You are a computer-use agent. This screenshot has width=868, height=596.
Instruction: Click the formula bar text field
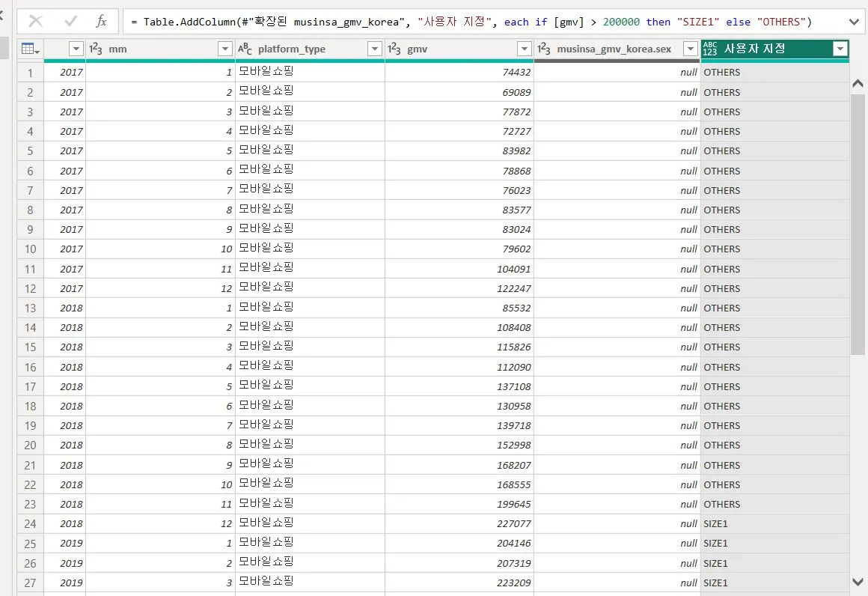click(x=484, y=22)
